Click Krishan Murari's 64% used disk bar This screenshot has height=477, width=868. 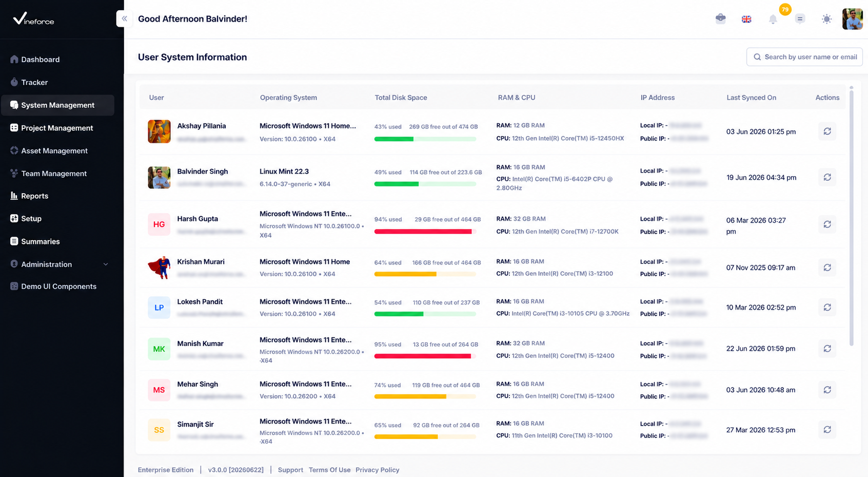[425, 274]
